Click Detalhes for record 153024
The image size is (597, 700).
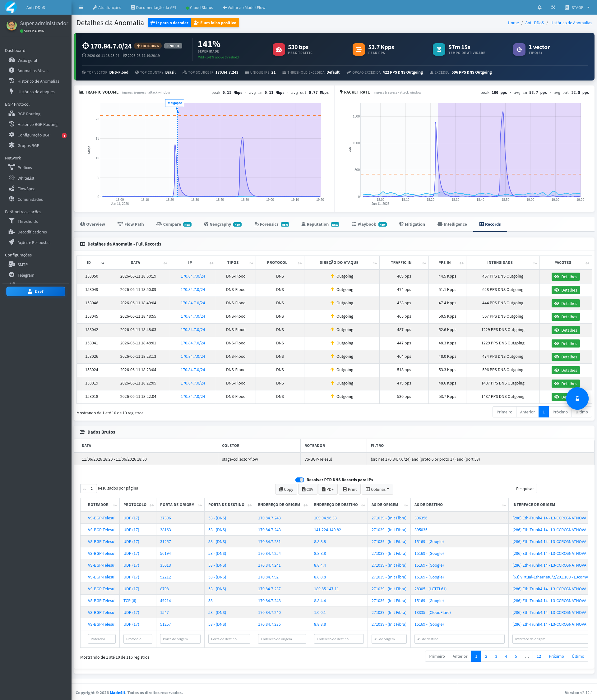click(x=566, y=370)
